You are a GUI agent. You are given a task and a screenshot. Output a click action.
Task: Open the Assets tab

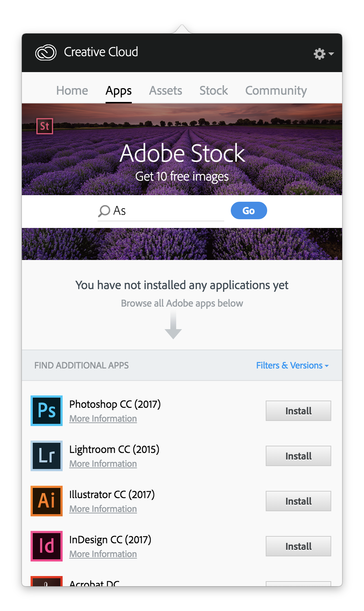coord(166,91)
